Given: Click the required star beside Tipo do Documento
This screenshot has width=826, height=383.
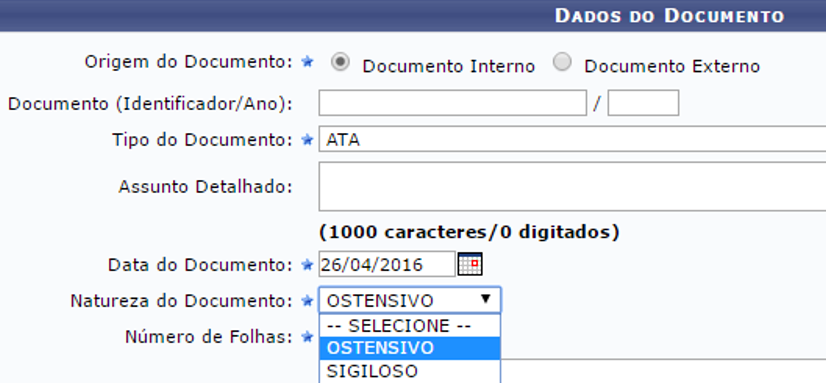Looking at the screenshot, I should pos(307,140).
